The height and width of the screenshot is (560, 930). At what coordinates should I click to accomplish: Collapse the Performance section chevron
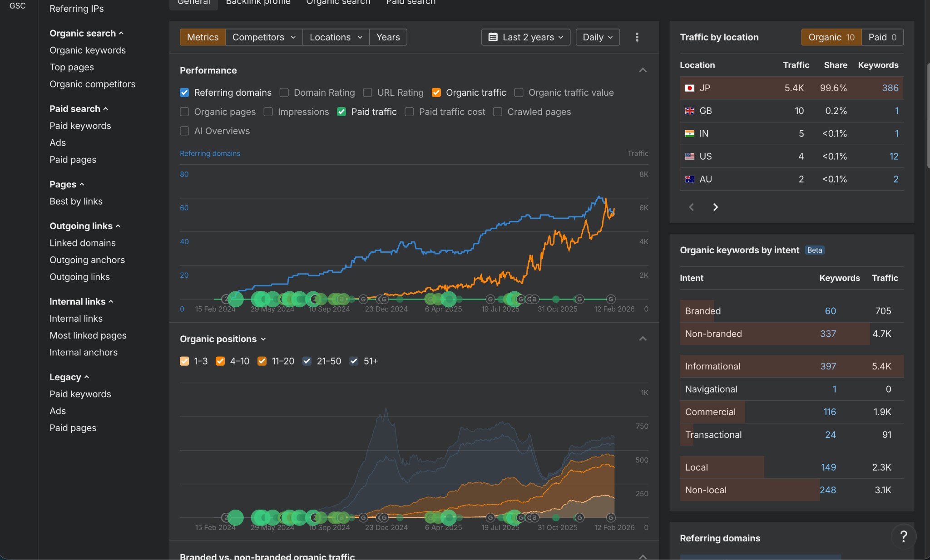(643, 70)
